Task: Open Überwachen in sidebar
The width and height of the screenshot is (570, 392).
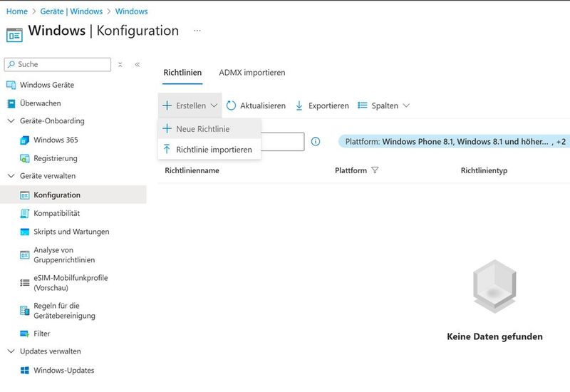Action: pos(41,103)
